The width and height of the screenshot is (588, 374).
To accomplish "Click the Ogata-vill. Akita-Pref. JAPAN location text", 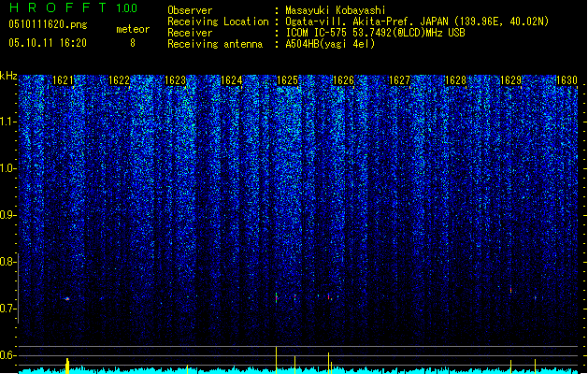I will [417, 22].
